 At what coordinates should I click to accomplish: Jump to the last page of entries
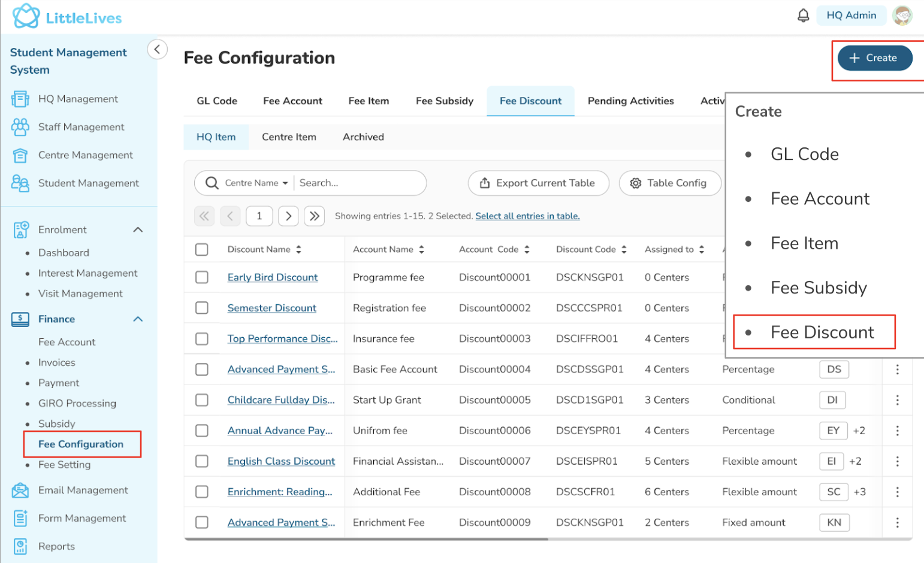click(x=315, y=216)
